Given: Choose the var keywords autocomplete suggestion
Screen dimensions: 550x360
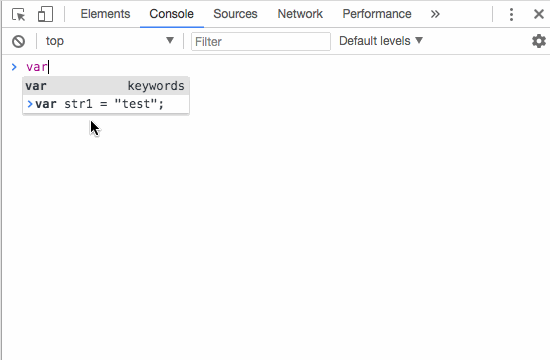Looking at the screenshot, I should pyautogui.click(x=106, y=86).
